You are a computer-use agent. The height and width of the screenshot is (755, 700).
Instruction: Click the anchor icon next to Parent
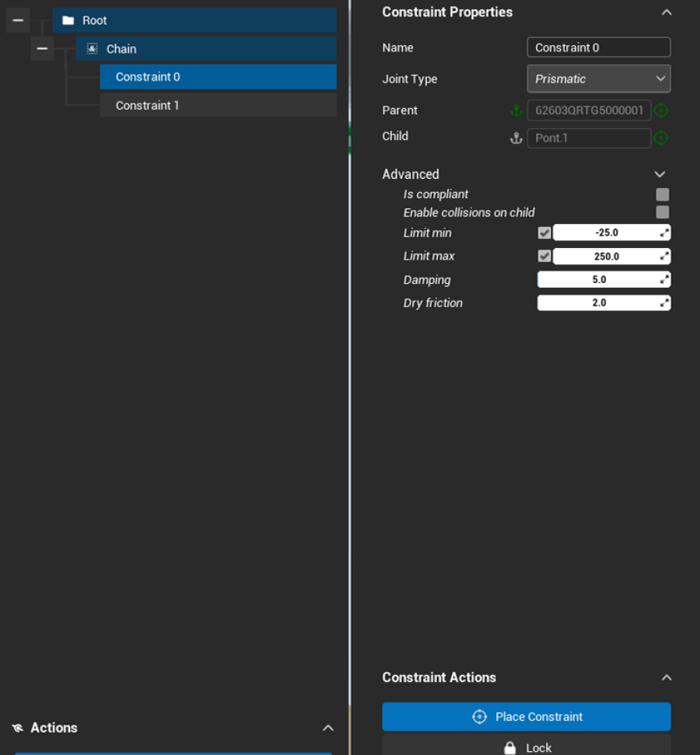coord(515,110)
